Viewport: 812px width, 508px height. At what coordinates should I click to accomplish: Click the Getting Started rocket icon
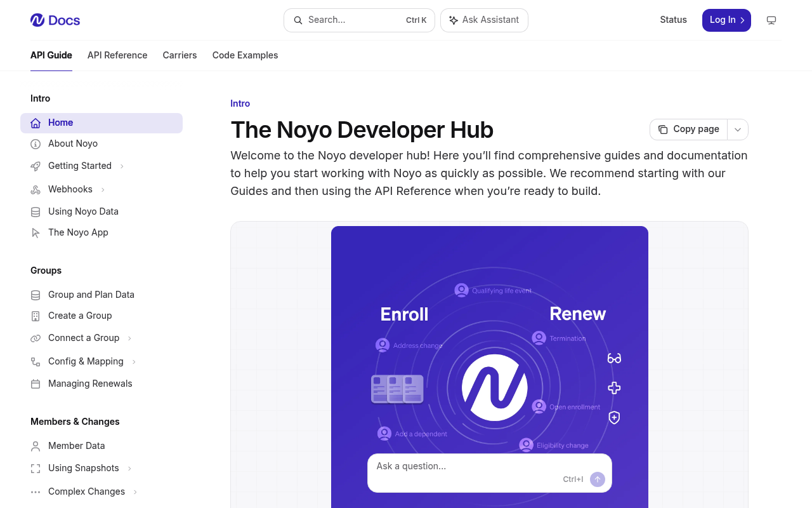pos(36,166)
